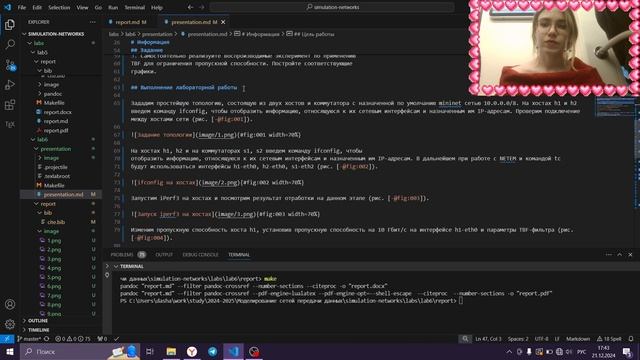Click the 18 Spell warning indicator

coord(609,339)
